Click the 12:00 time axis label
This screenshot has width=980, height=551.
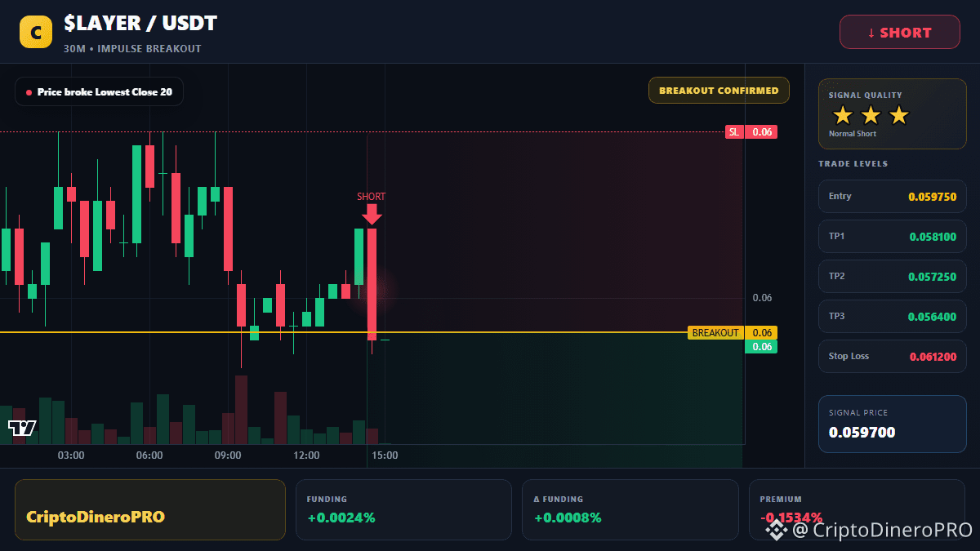[306, 455]
